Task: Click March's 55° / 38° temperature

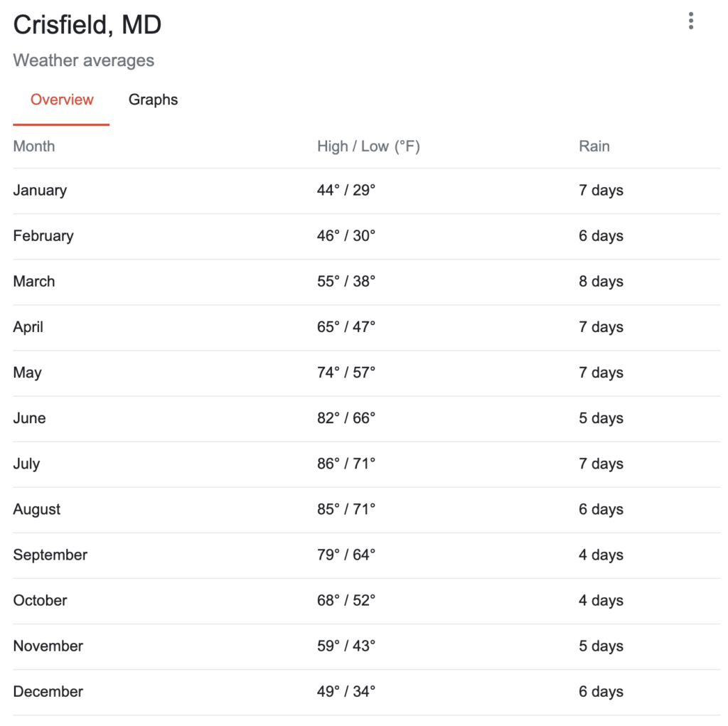Action: 346,282
